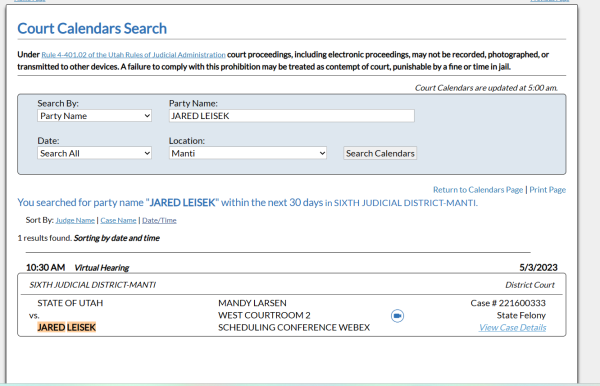Click the Party Name input field
Screen dimensions: 600x386
pyautogui.click(x=292, y=116)
